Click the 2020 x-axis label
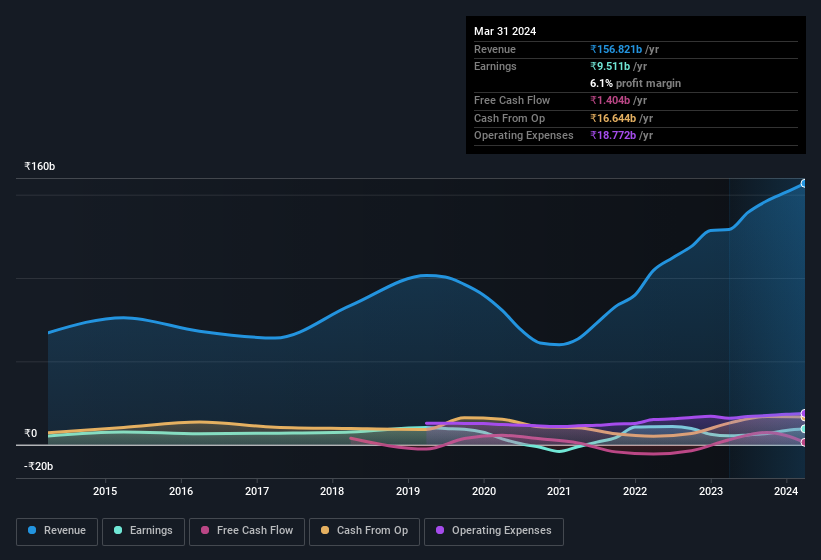This screenshot has height=560, width=821. [x=484, y=491]
